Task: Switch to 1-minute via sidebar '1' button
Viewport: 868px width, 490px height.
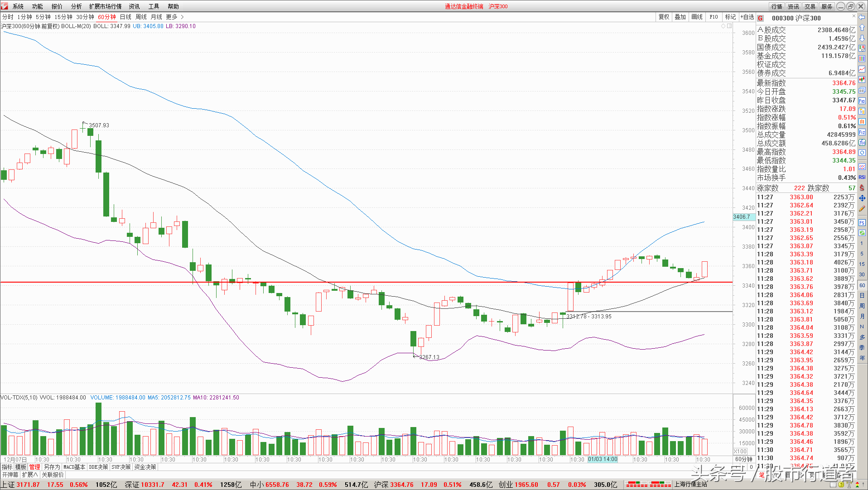Action: 862,243
